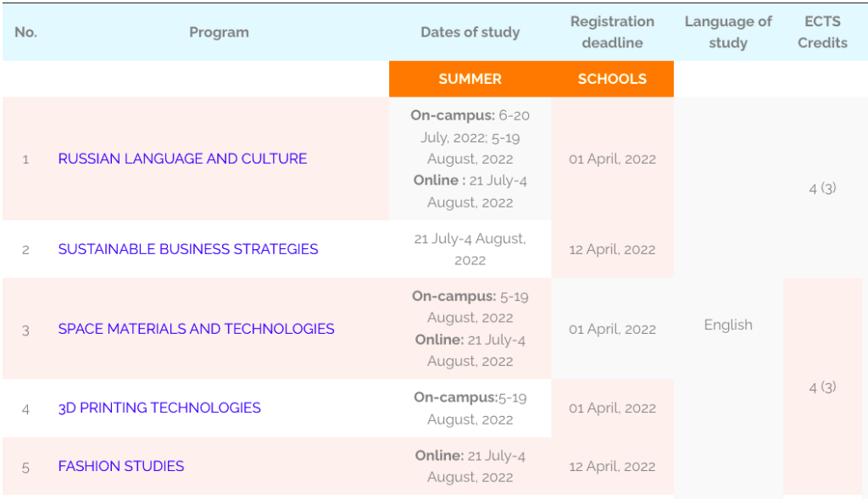Open Sustainable Business Strategies program link
868x499 pixels.
click(x=188, y=249)
